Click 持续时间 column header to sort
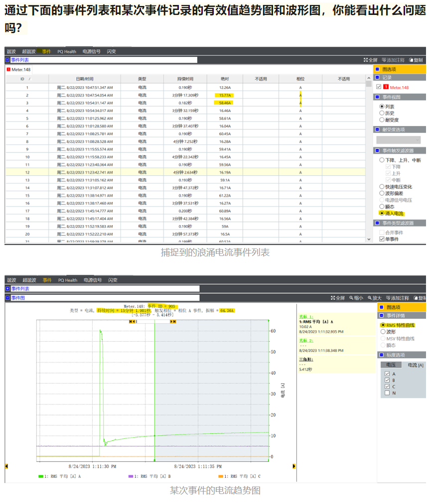 (x=185, y=79)
